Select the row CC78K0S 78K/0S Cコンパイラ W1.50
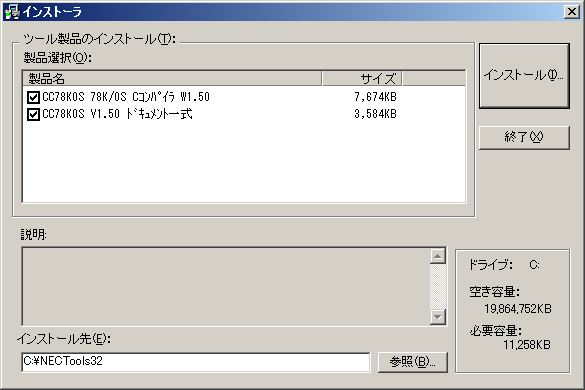 tap(244, 97)
